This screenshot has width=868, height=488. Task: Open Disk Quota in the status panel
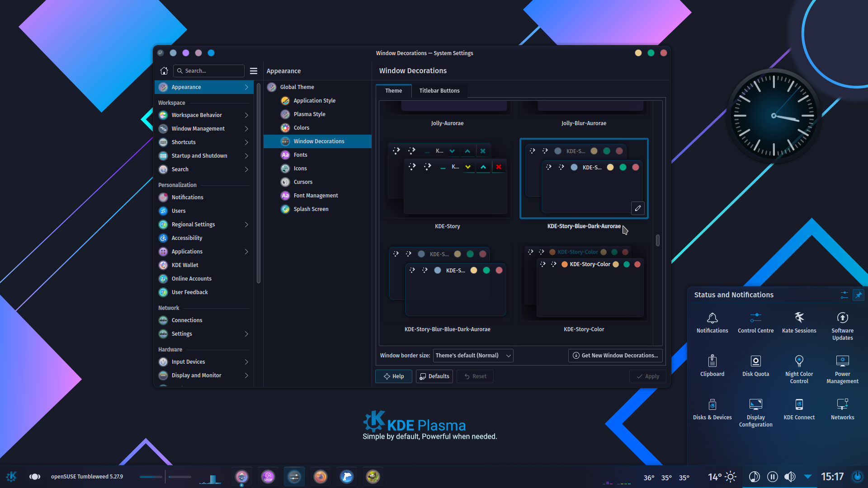756,366
